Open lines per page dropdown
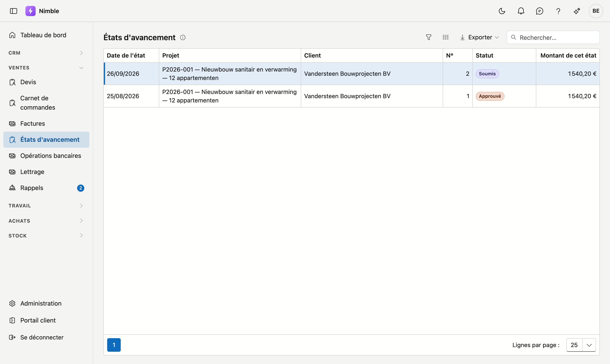 tap(581, 345)
